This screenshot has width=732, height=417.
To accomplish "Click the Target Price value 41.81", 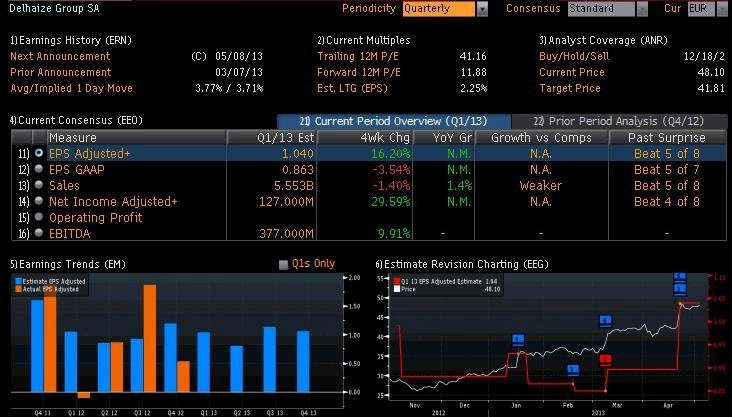I will 711,88.
